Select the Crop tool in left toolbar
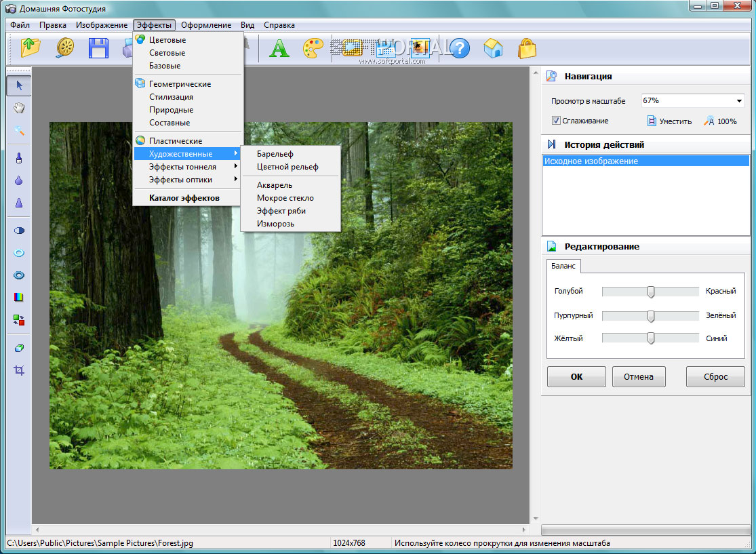Viewport: 756px width, 554px height. click(x=19, y=370)
